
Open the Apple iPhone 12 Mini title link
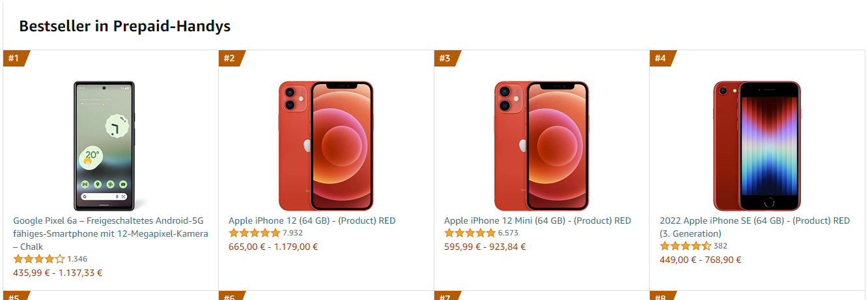point(537,220)
